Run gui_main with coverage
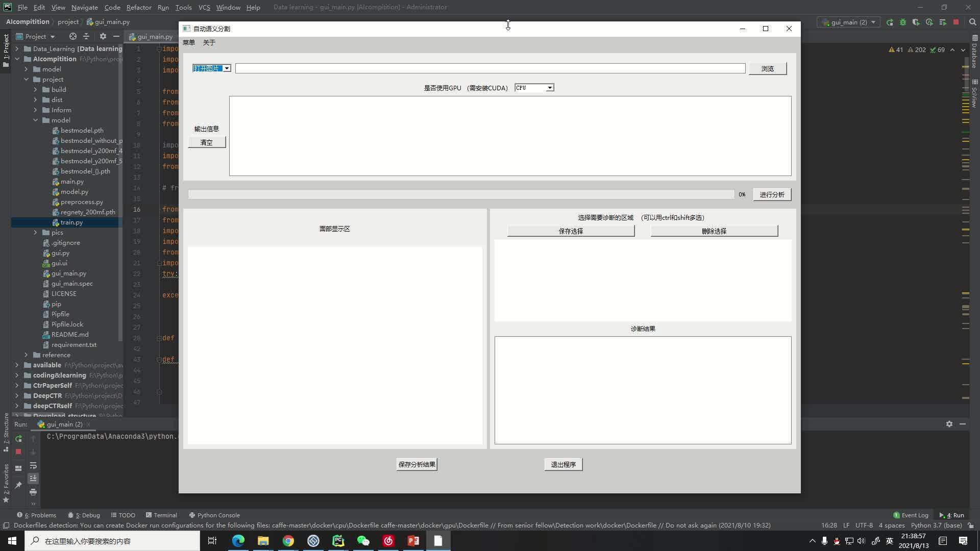The height and width of the screenshot is (551, 980). pyautogui.click(x=917, y=22)
